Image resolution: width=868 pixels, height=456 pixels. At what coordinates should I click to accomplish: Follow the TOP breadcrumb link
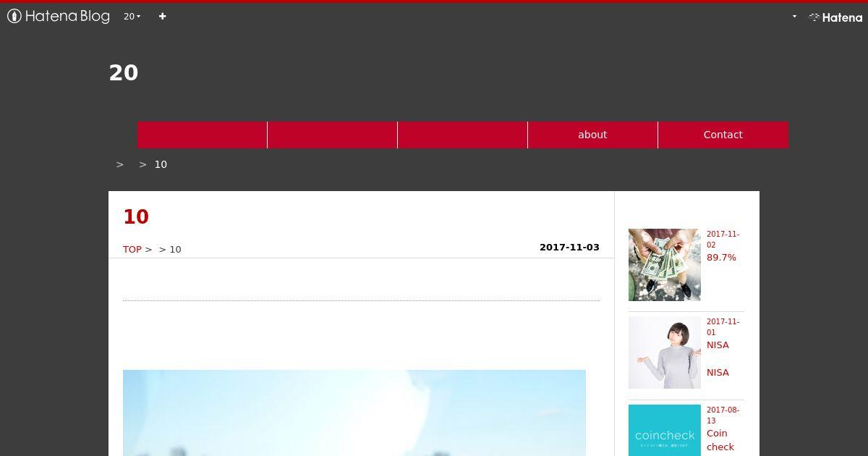tap(132, 249)
